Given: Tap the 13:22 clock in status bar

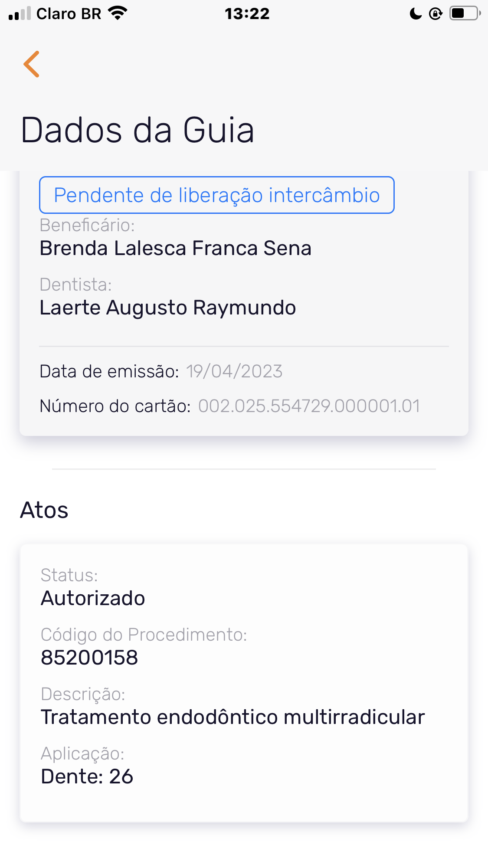Looking at the screenshot, I should (247, 14).
